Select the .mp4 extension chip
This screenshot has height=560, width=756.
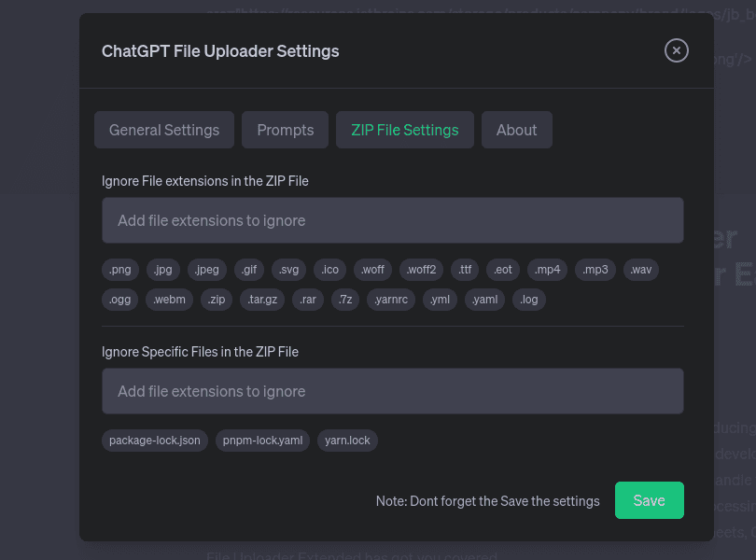tap(547, 270)
